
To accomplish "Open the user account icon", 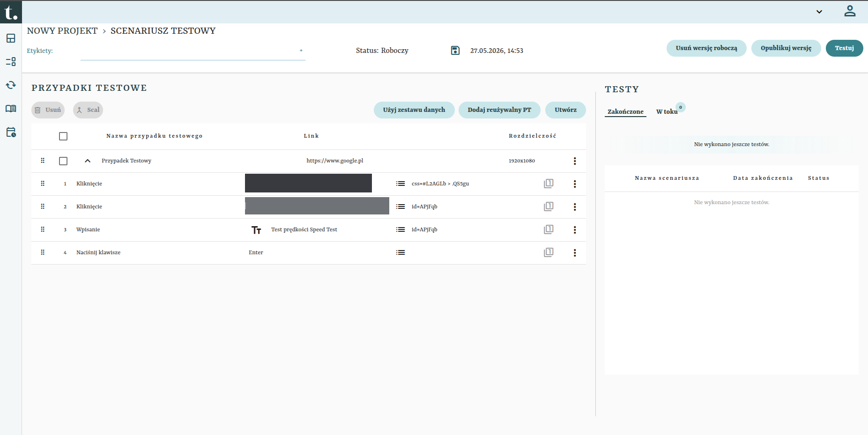I will pos(850,11).
